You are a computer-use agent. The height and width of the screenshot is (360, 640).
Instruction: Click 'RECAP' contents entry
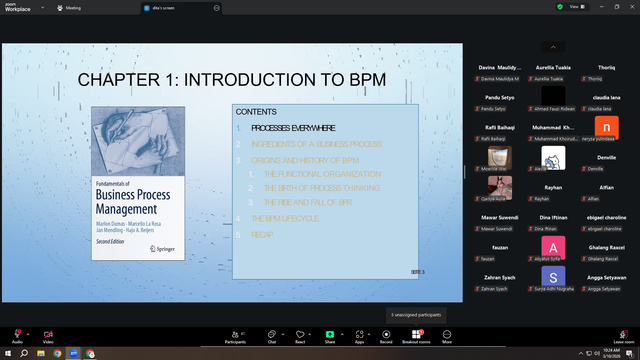262,235
